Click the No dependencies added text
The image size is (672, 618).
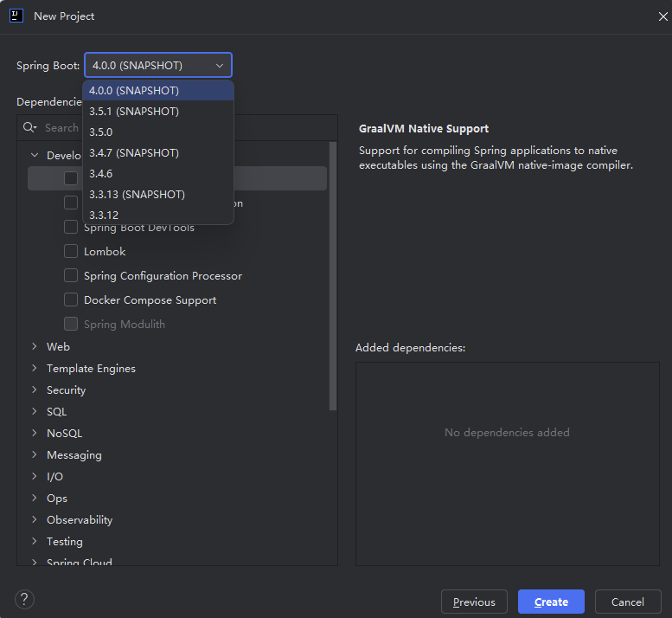pos(507,432)
